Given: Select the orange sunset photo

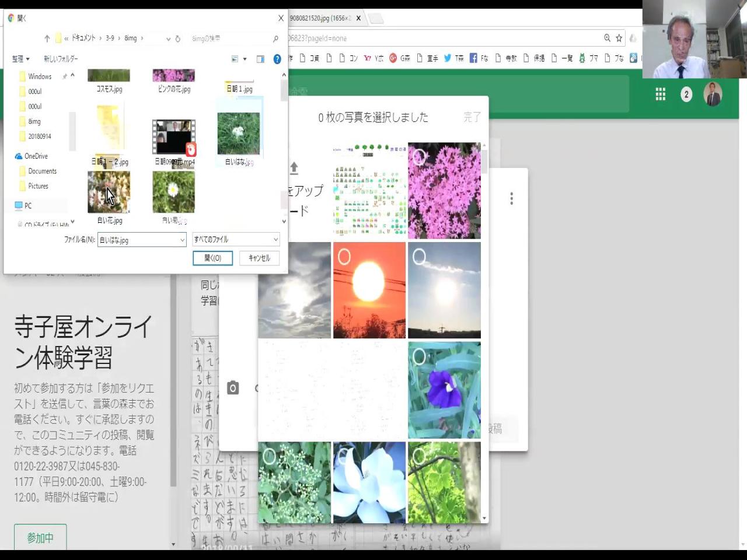Looking at the screenshot, I should [369, 290].
